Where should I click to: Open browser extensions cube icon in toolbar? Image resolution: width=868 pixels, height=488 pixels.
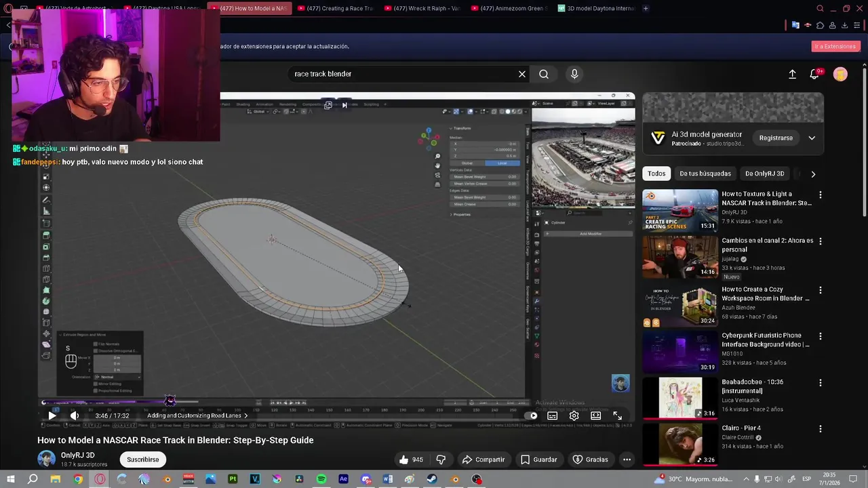point(820,25)
